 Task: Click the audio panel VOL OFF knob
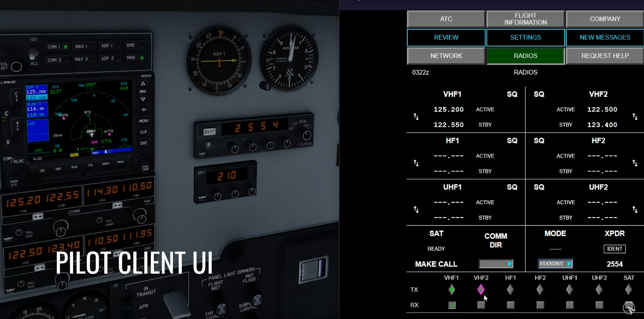click(x=16, y=67)
